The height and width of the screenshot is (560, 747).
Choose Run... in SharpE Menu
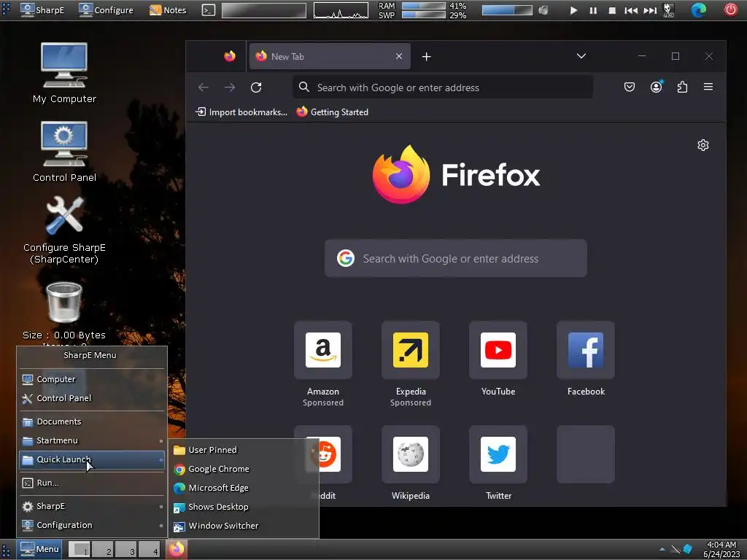tap(92, 483)
